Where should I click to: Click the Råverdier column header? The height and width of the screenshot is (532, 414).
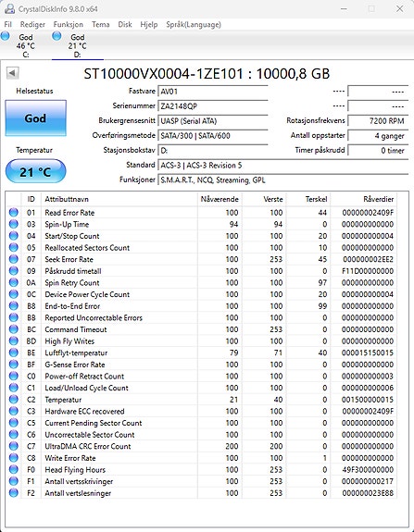point(363,199)
